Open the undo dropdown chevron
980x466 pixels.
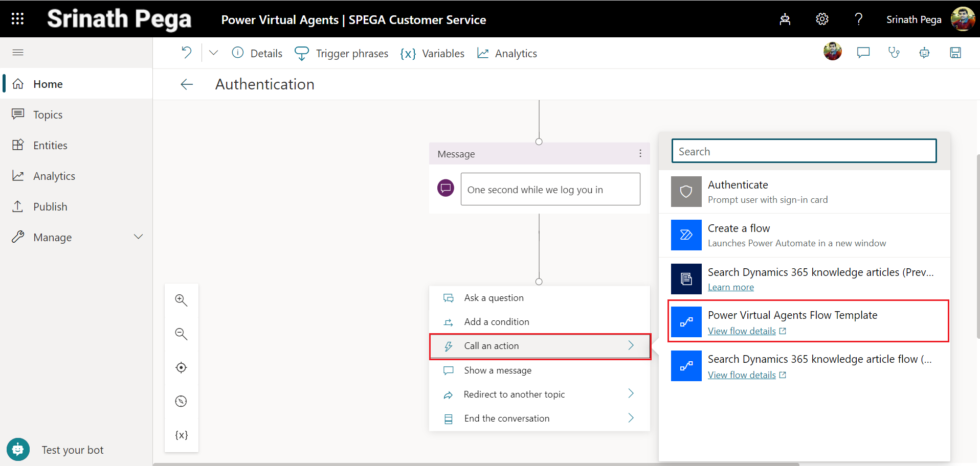click(213, 52)
